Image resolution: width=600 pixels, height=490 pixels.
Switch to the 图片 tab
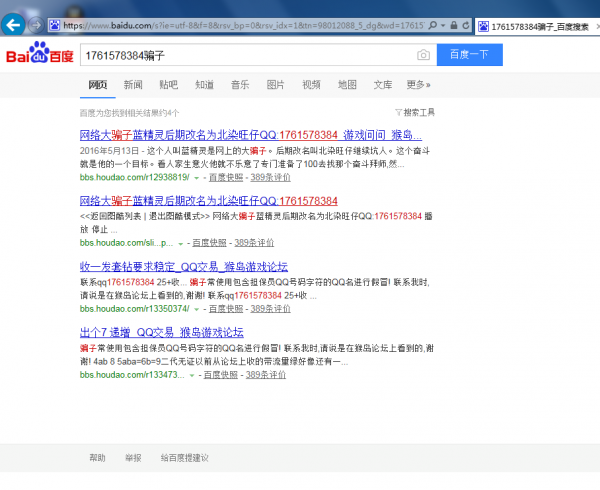(x=276, y=85)
